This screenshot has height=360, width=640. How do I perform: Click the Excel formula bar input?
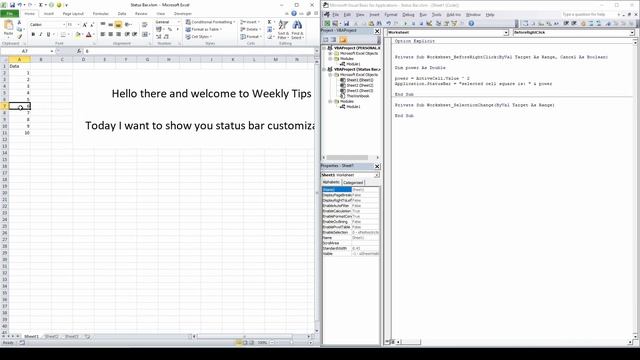pyautogui.click(x=199, y=51)
